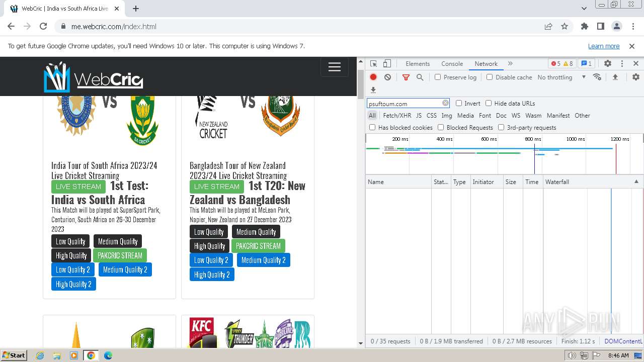The height and width of the screenshot is (362, 644).
Task: Tick the Blocked Requests checkbox
Action: 441,127
